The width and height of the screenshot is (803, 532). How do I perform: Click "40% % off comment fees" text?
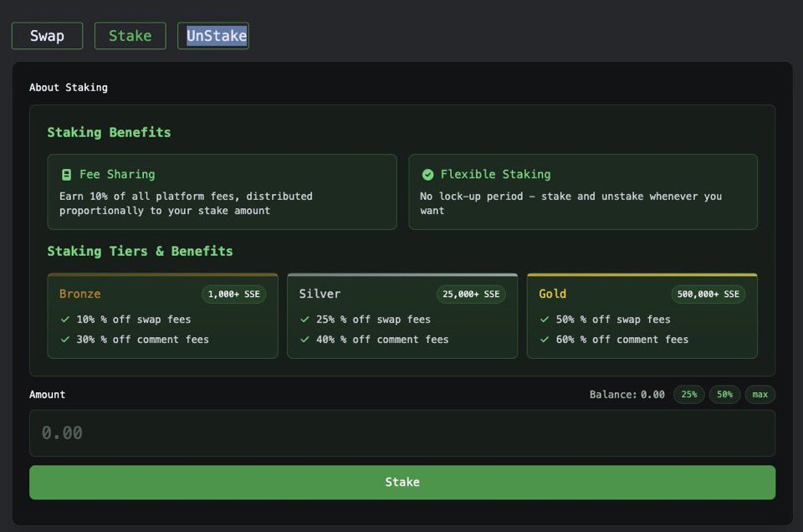coord(382,340)
